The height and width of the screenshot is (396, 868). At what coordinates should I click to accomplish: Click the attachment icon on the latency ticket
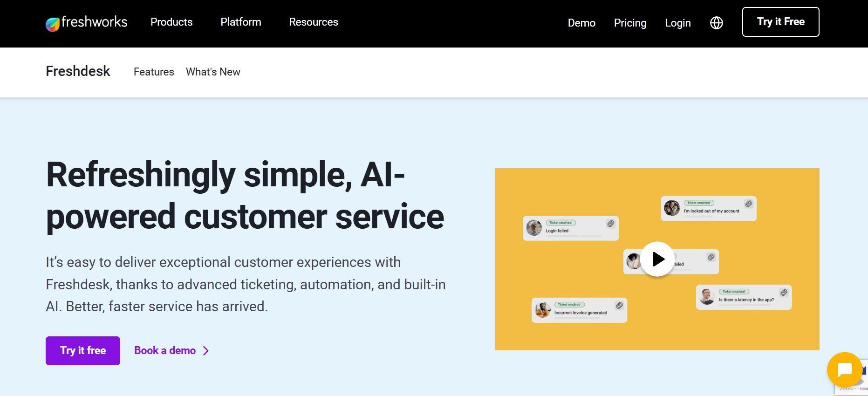(784, 293)
